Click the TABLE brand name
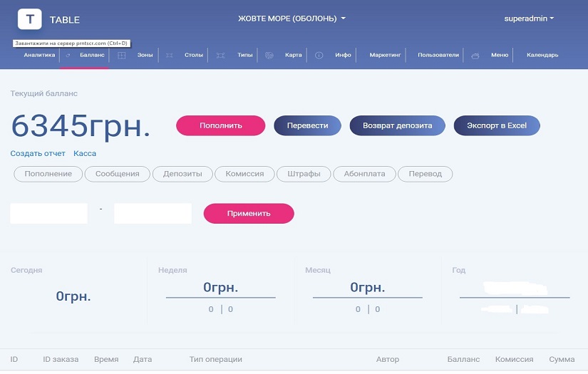 point(65,20)
